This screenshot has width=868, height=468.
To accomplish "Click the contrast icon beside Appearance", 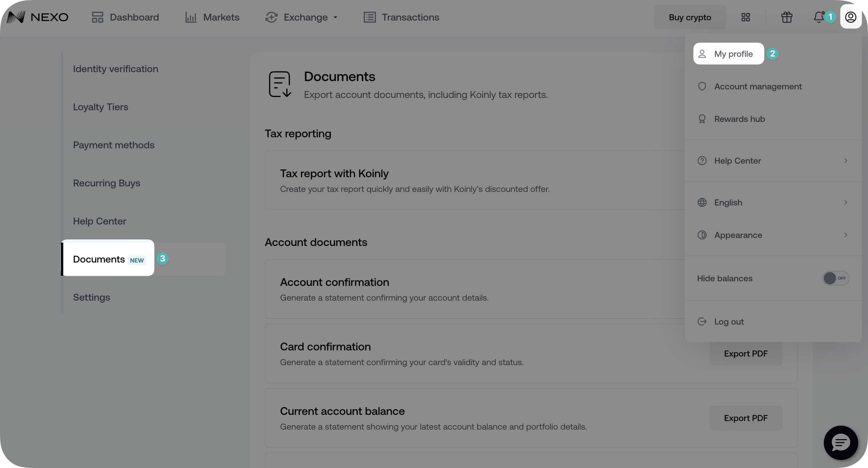I will [702, 235].
